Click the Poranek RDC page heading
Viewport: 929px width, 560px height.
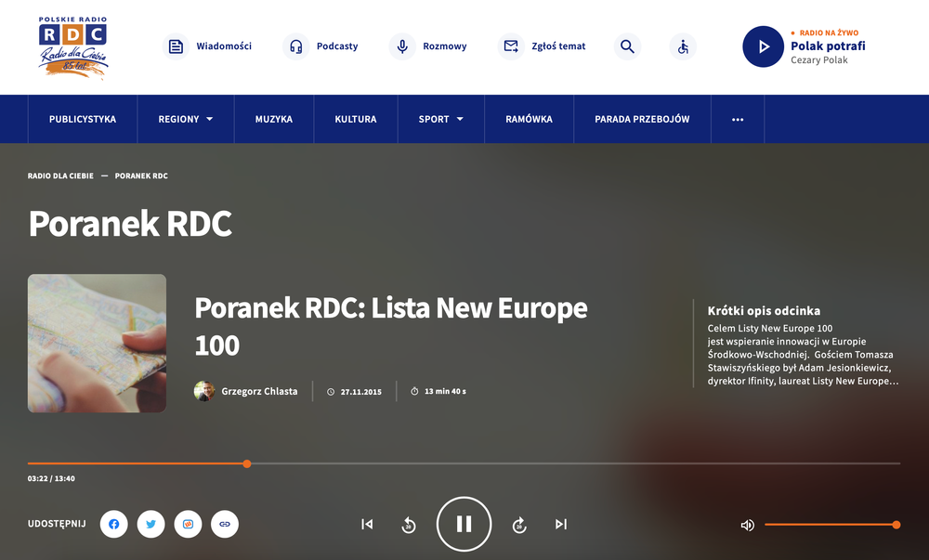130,223
